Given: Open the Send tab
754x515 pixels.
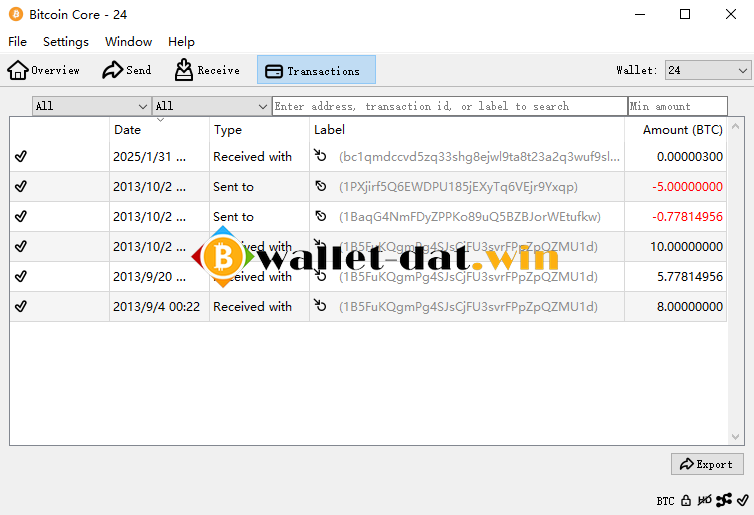Looking at the screenshot, I should (x=127, y=70).
